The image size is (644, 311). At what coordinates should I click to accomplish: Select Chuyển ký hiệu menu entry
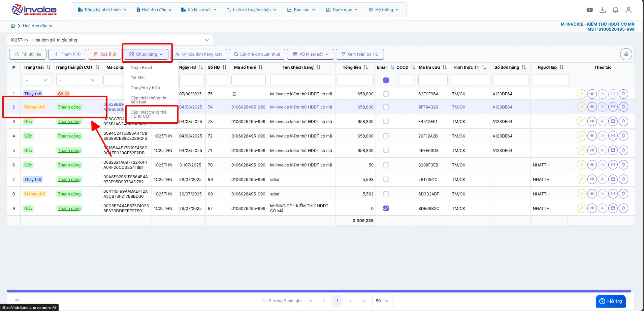click(145, 88)
